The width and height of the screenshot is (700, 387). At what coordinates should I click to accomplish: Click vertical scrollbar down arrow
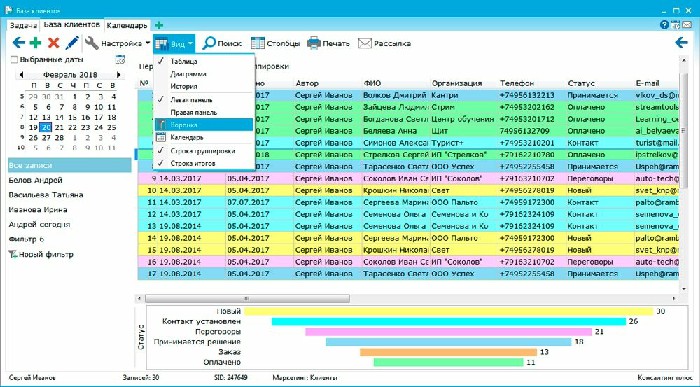pyautogui.click(x=683, y=289)
